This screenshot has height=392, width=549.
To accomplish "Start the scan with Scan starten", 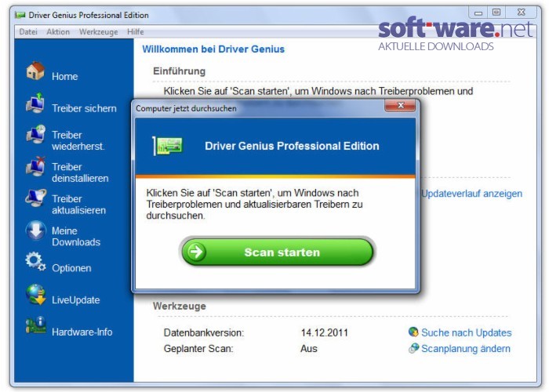I will tap(278, 252).
